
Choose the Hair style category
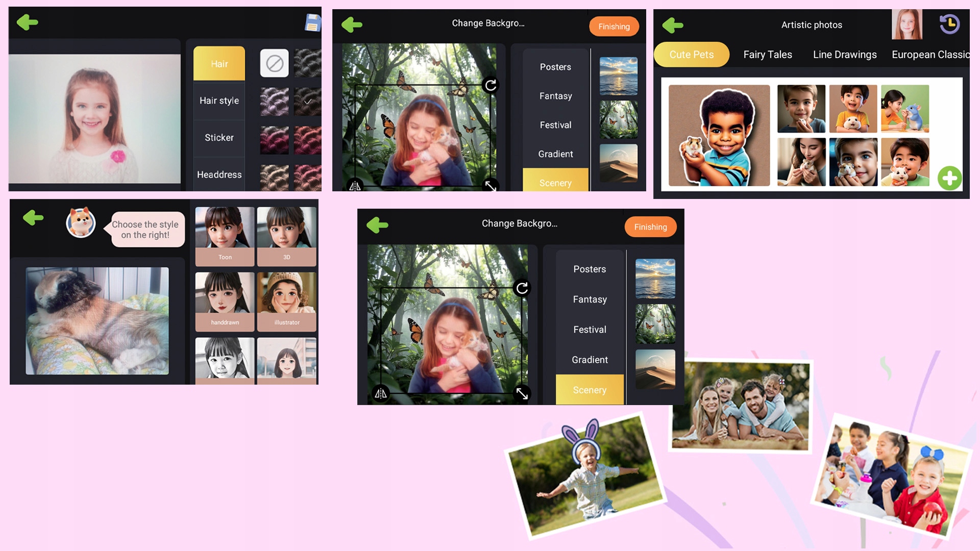click(219, 101)
